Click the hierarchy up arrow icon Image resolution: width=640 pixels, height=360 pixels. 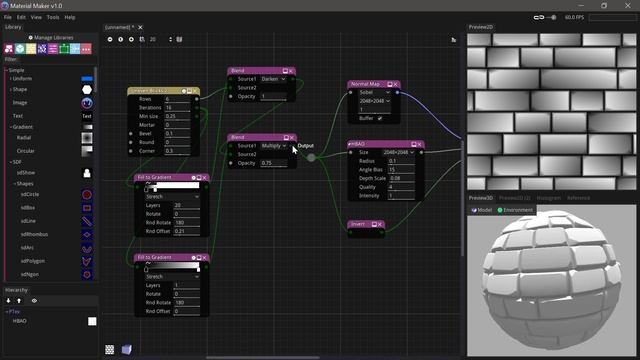pos(19,300)
